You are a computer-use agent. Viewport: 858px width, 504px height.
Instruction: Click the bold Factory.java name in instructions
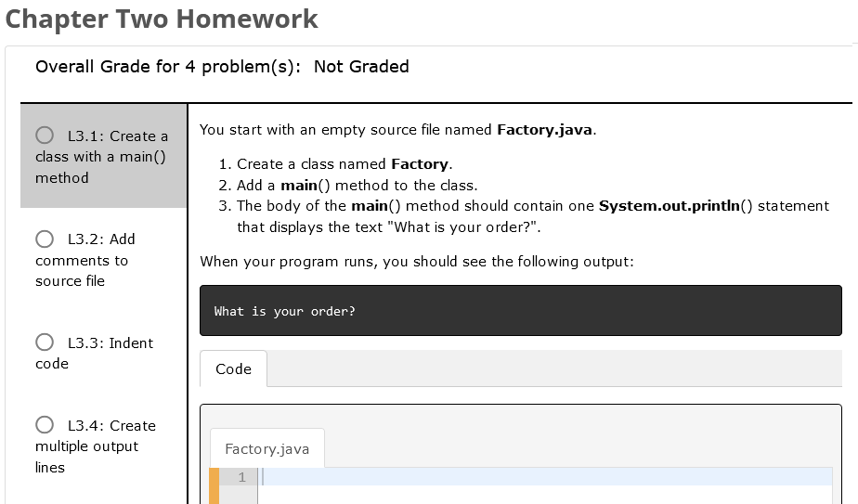pos(545,129)
